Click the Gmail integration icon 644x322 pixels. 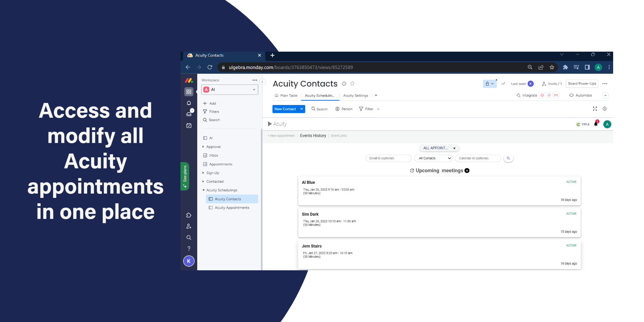[556, 95]
